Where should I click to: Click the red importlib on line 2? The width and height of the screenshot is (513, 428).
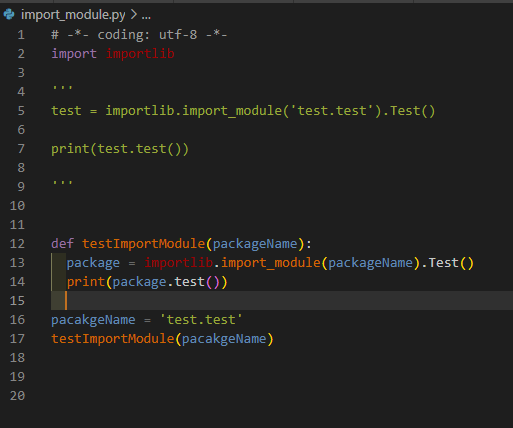tap(140, 54)
